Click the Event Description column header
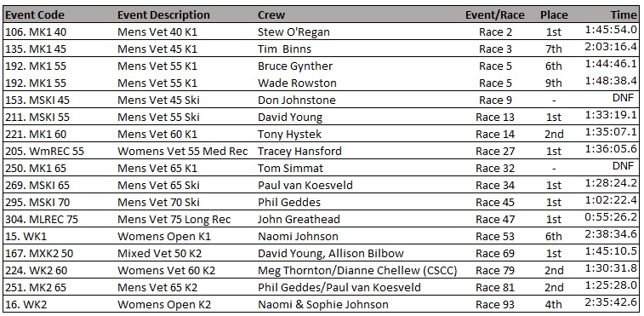 click(163, 15)
